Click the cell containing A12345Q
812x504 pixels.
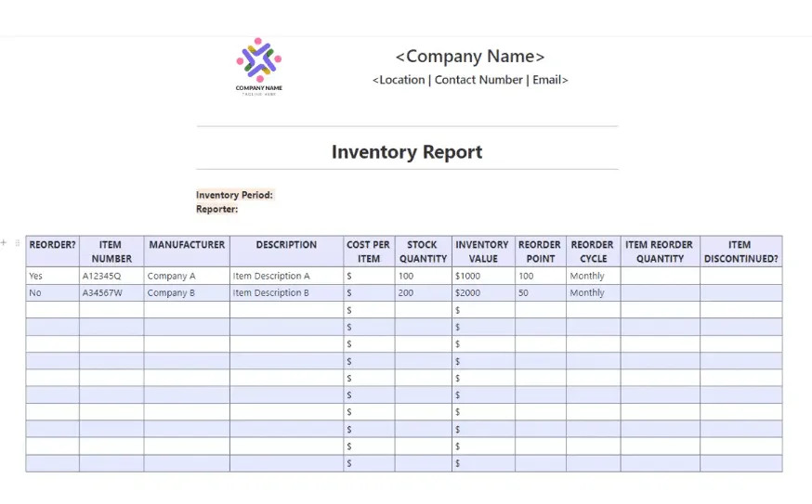coord(111,276)
